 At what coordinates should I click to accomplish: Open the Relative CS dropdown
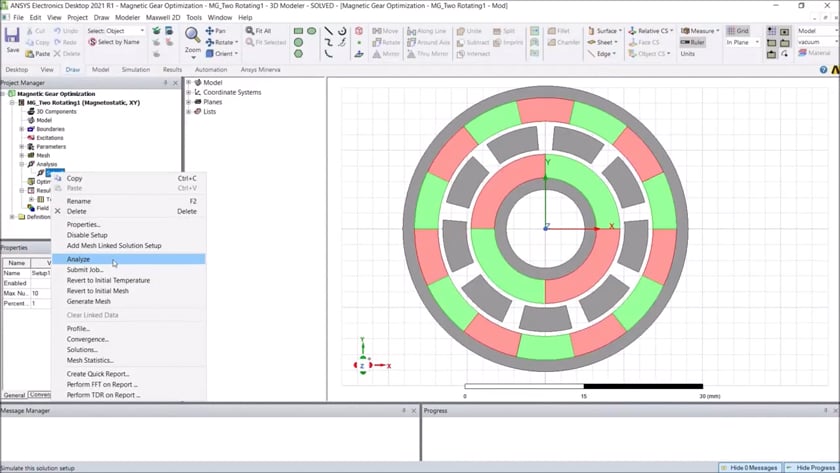click(672, 31)
